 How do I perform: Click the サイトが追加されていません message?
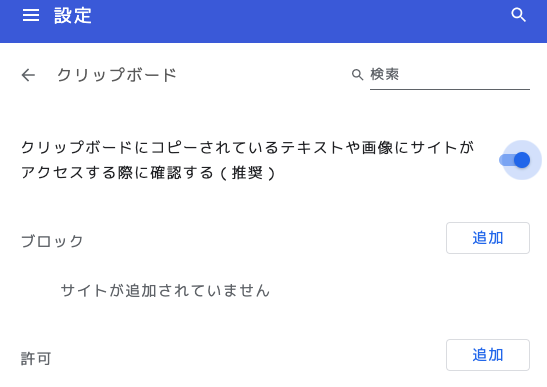165,291
